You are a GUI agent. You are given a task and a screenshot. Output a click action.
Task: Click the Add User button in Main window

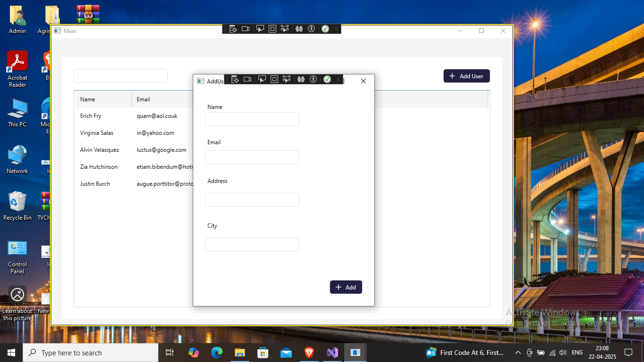[466, 76]
